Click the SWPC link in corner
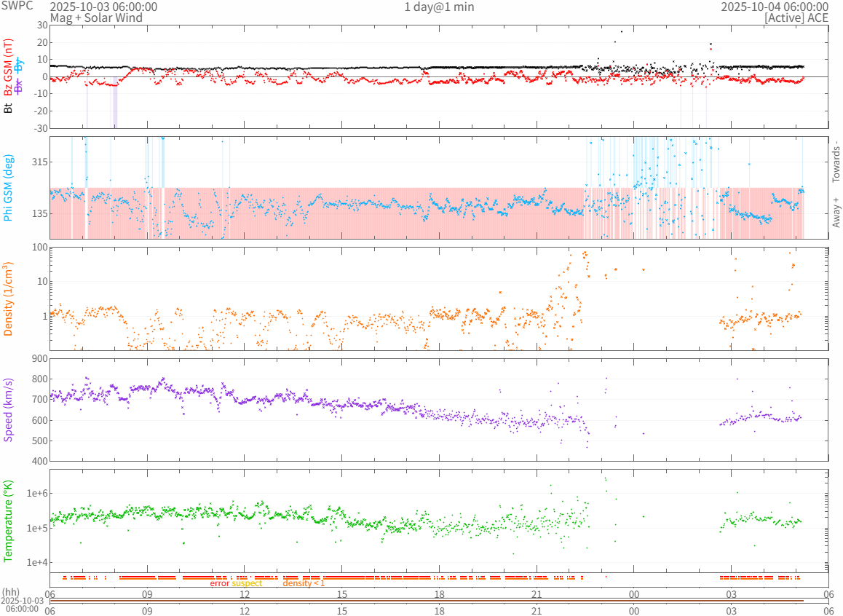843x616 pixels. [17, 6]
